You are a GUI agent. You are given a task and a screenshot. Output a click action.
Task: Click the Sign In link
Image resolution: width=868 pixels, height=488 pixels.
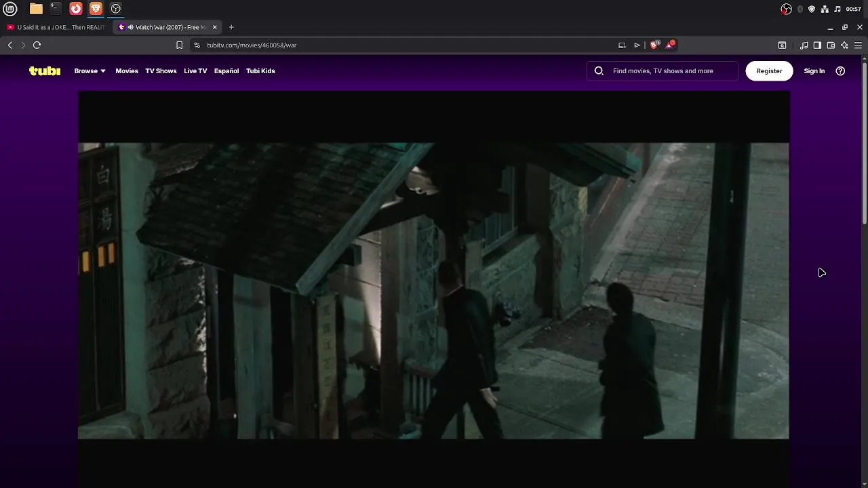(x=814, y=71)
